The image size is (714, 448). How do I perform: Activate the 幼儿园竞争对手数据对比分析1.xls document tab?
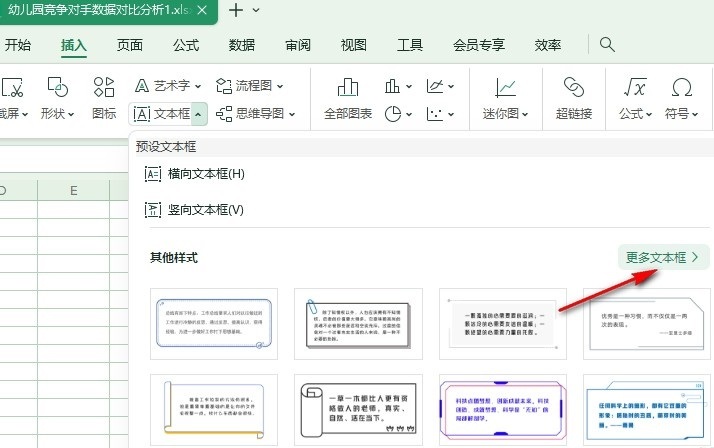[x=98, y=10]
